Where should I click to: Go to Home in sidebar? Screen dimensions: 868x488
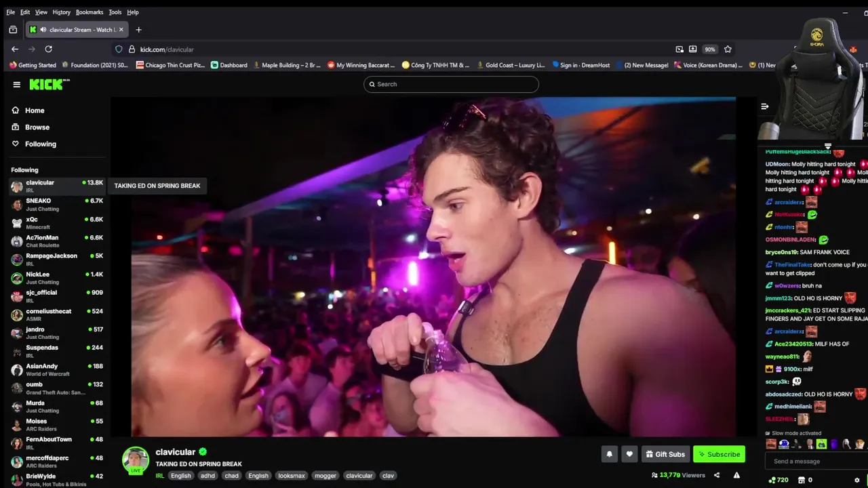(x=28, y=110)
